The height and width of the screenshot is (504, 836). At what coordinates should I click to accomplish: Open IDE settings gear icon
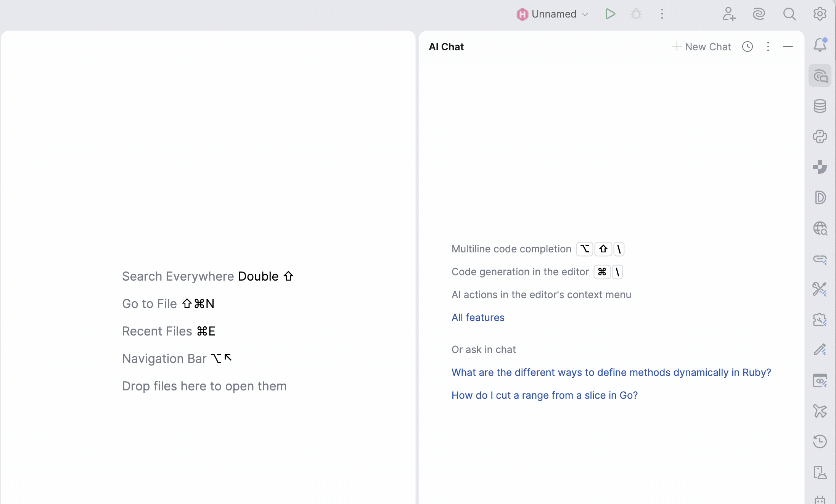820,14
